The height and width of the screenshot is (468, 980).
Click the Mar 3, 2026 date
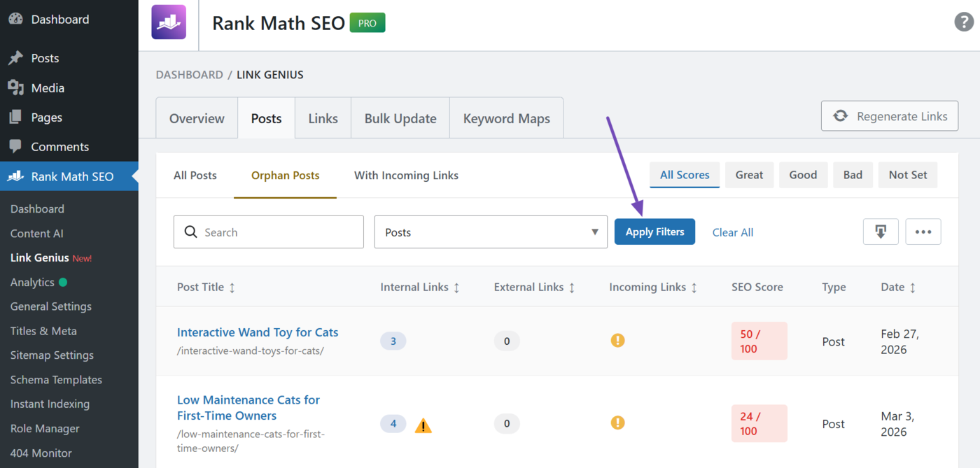[897, 424]
